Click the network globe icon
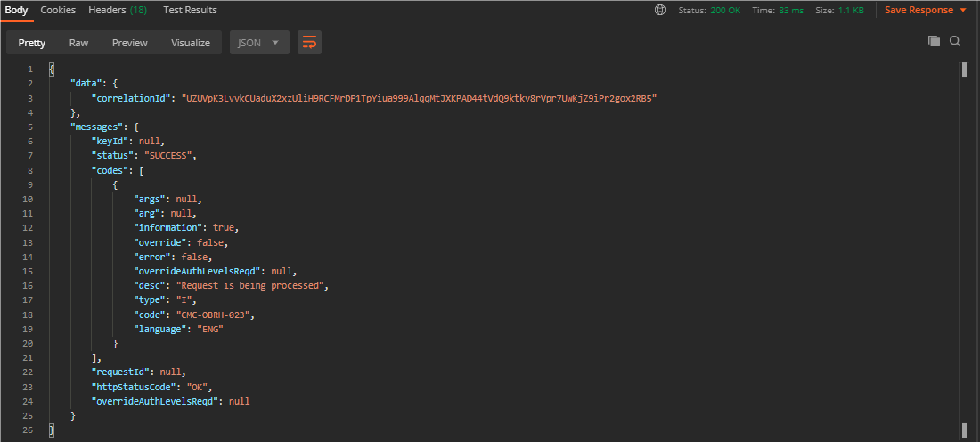 pyautogui.click(x=660, y=10)
